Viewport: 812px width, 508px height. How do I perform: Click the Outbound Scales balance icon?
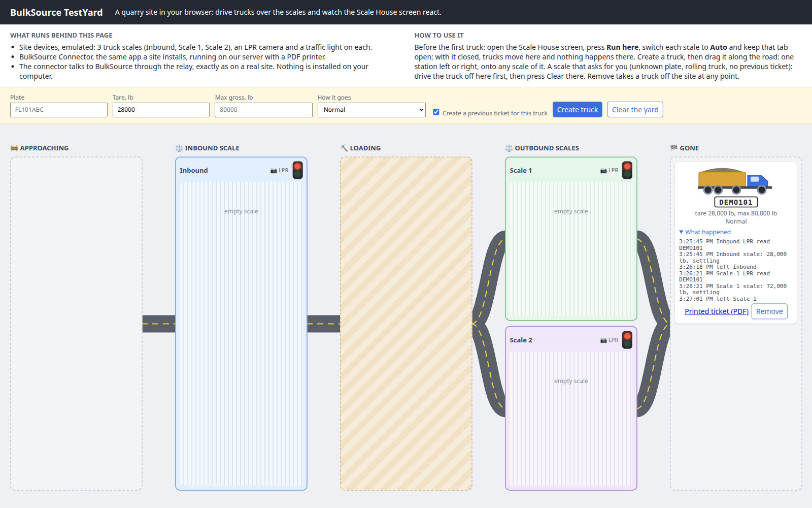pos(509,148)
